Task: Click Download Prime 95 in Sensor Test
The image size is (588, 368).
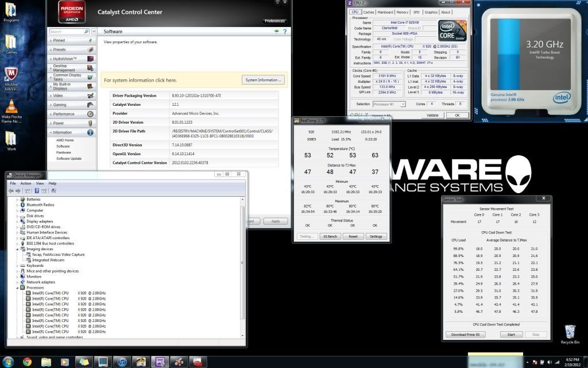Action: click(465, 335)
